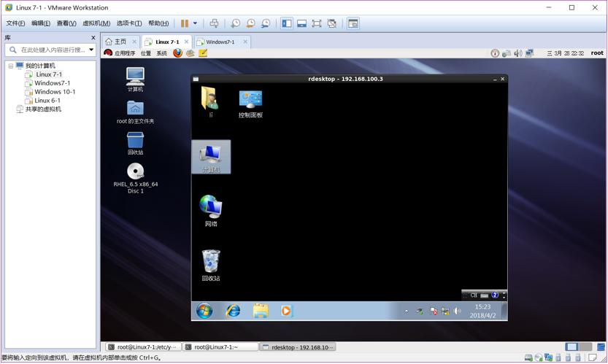608x364 pixels.
Task: Collapse the 我的计算机 tree node
Action: [11, 66]
